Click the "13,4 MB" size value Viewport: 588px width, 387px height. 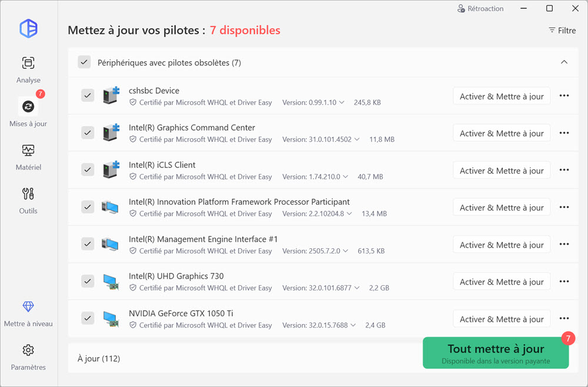(x=374, y=213)
